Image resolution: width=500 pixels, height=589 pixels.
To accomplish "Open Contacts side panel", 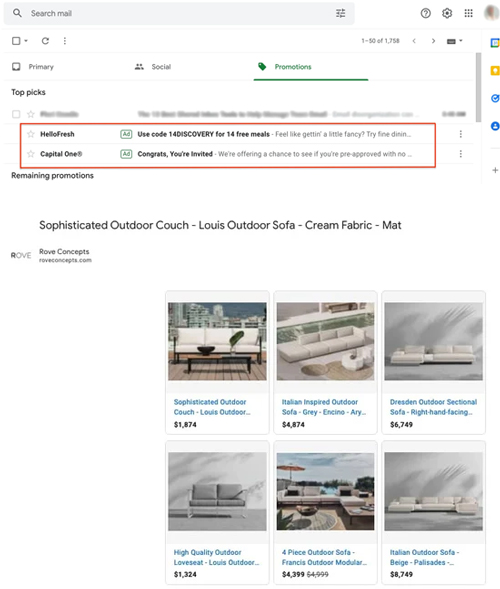I will [495, 126].
